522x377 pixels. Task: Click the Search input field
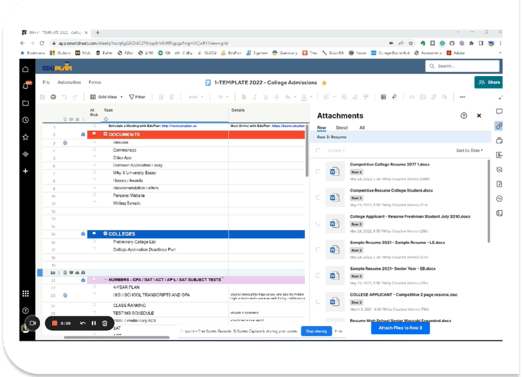tap(462, 66)
